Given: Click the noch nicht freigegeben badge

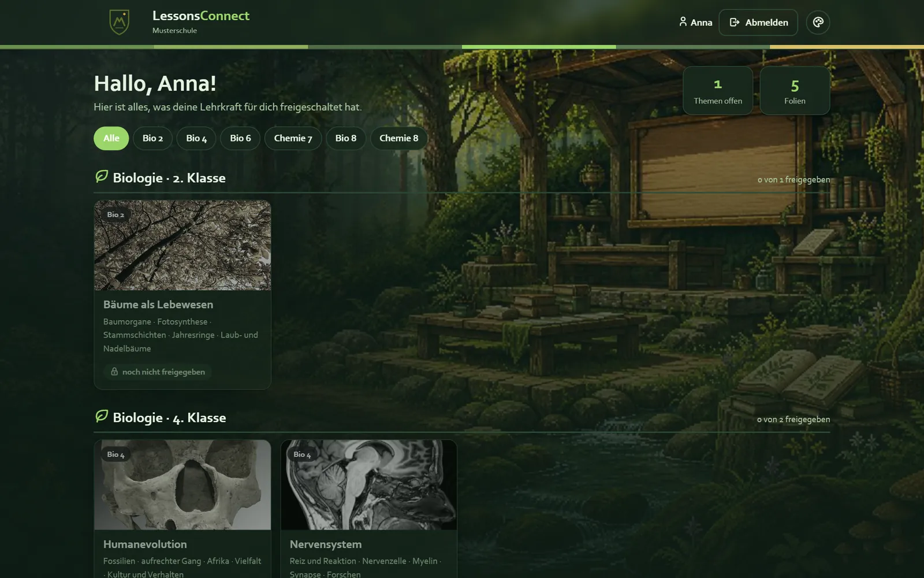Looking at the screenshot, I should 158,372.
